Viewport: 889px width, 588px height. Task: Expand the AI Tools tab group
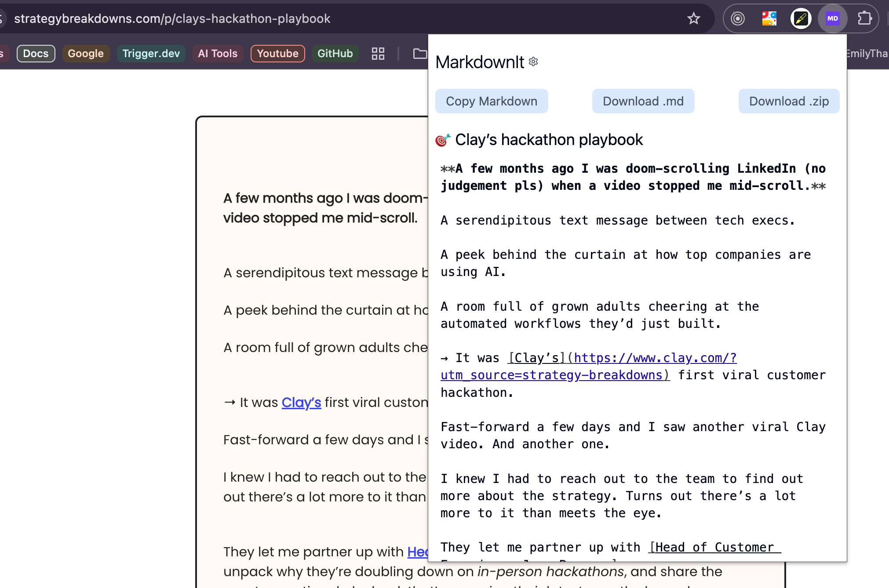[x=217, y=54]
